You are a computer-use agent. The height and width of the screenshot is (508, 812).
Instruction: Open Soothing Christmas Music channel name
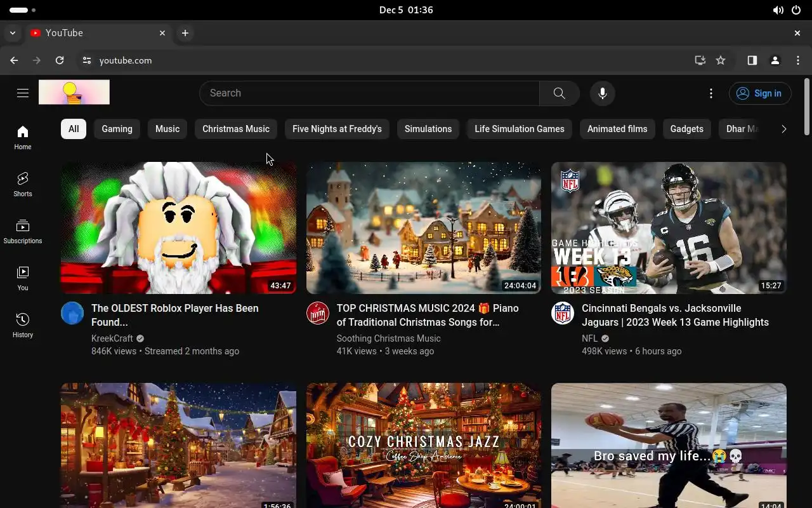coord(388,338)
